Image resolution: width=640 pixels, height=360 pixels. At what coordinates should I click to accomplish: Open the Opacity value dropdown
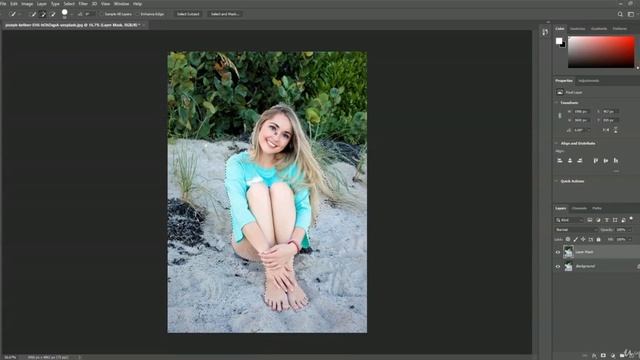[x=631, y=230]
